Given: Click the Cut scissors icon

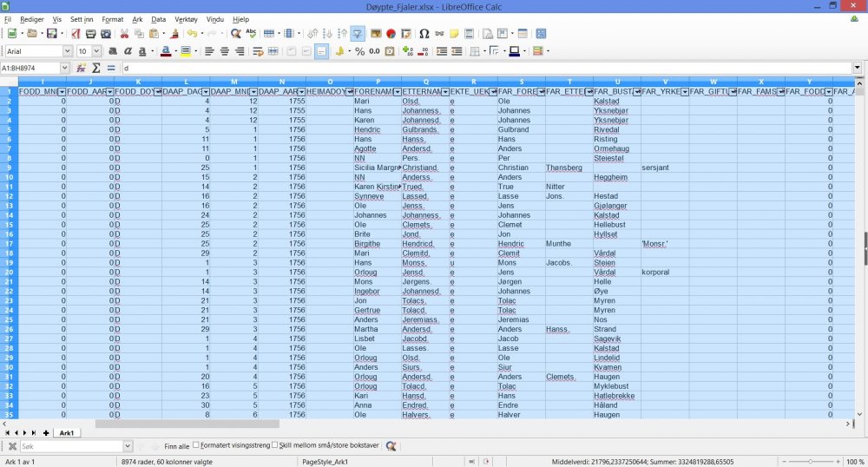Looking at the screenshot, I should [124, 34].
